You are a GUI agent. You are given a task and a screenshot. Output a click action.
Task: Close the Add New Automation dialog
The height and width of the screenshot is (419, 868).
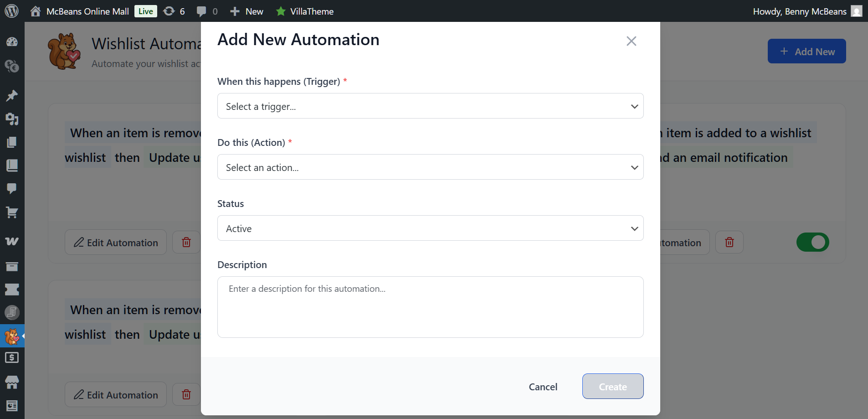click(x=631, y=41)
